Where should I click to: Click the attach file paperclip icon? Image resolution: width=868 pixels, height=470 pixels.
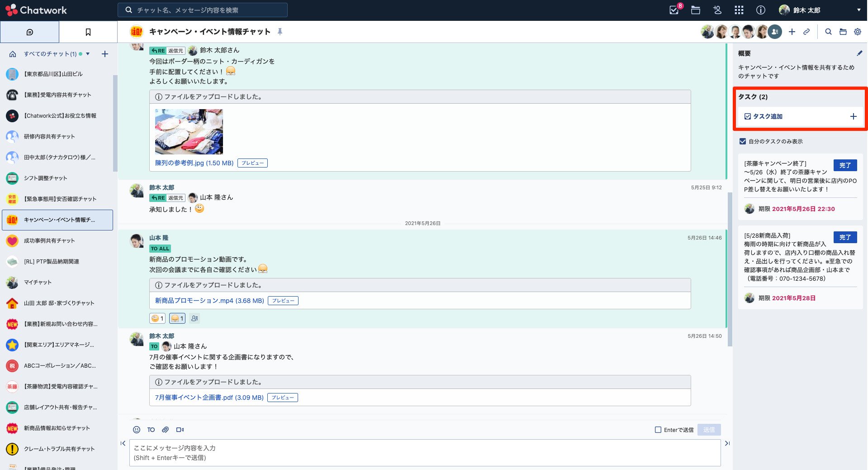166,430
